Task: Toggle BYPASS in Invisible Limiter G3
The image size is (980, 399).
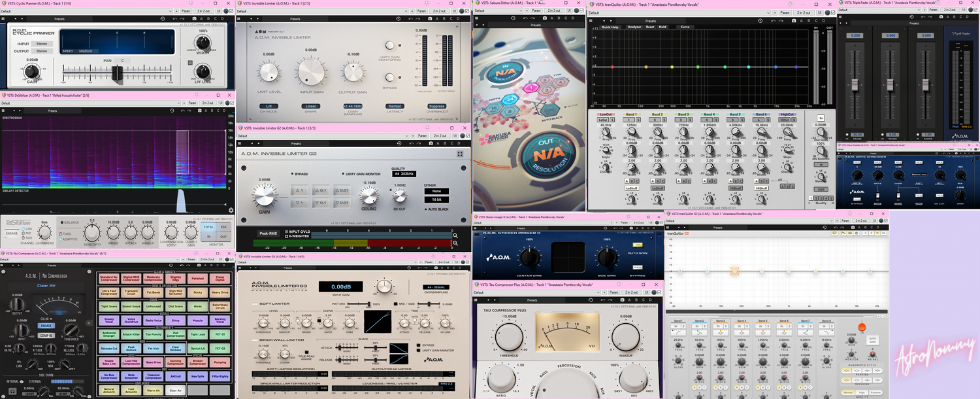Action: pyautogui.click(x=419, y=345)
